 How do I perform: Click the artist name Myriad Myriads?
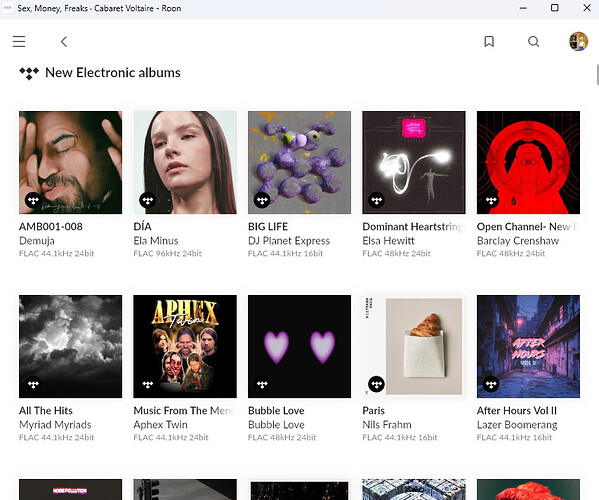55,425
